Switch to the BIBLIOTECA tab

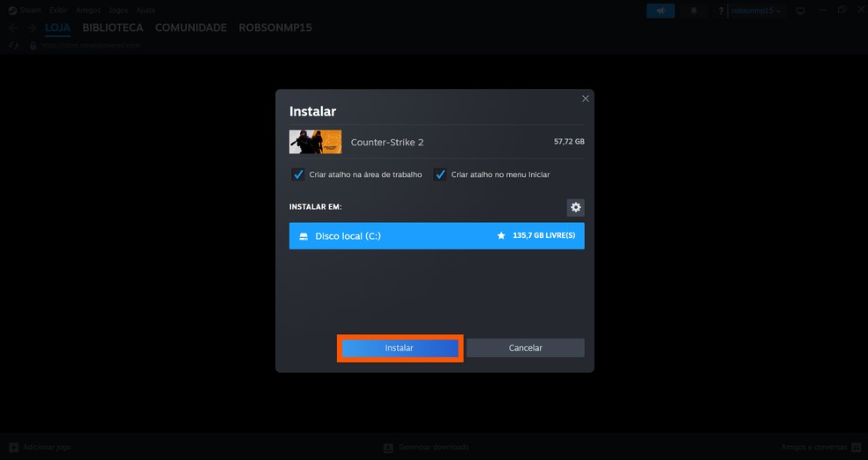113,27
